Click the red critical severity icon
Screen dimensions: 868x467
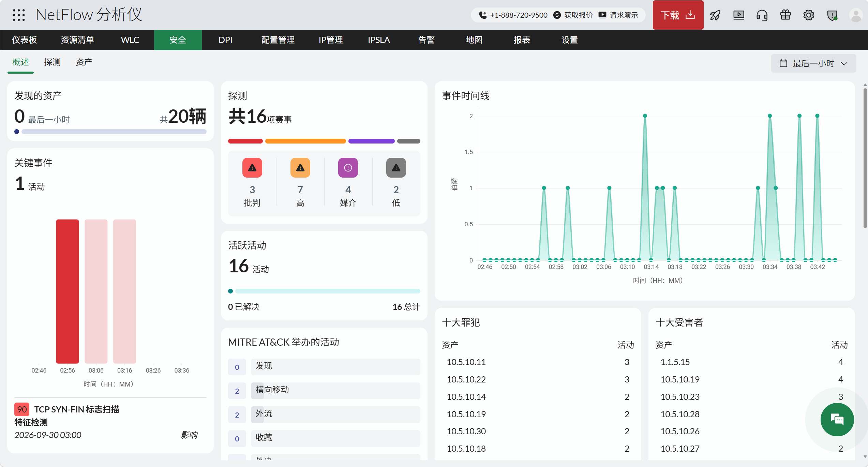pyautogui.click(x=252, y=168)
